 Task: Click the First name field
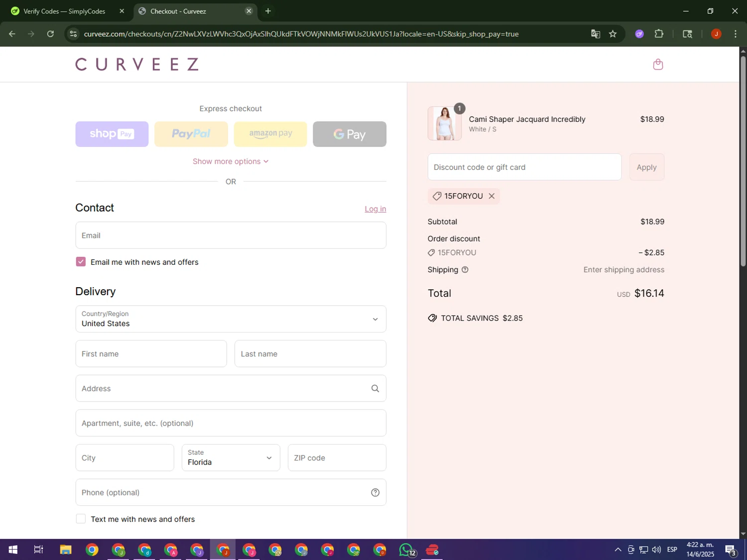click(x=151, y=354)
